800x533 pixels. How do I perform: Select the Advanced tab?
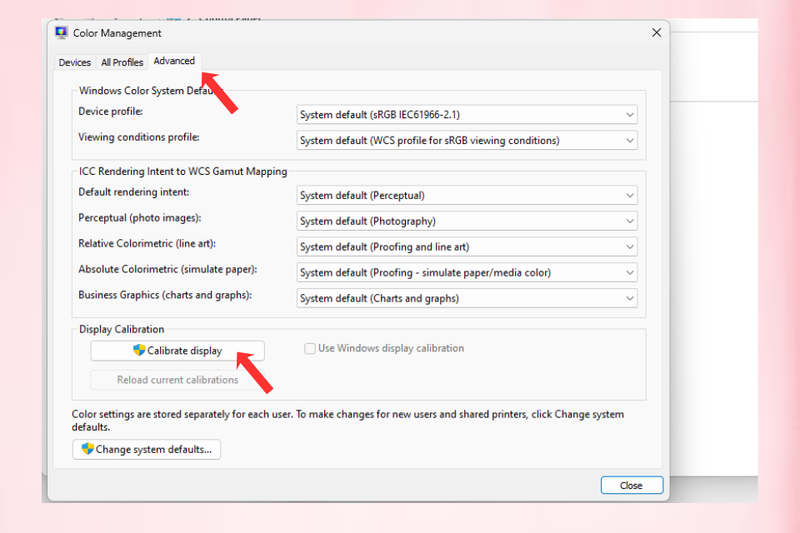click(174, 61)
